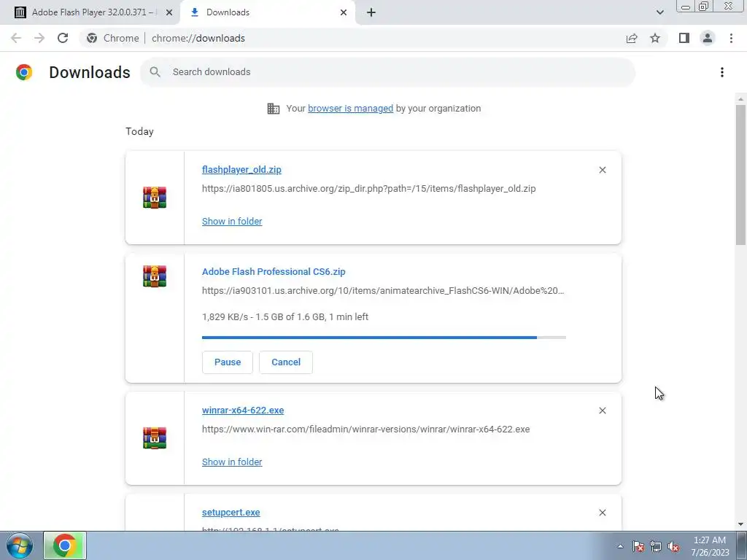Click the win-rar.com source URL text
This screenshot has width=747, height=560.
pos(365,429)
